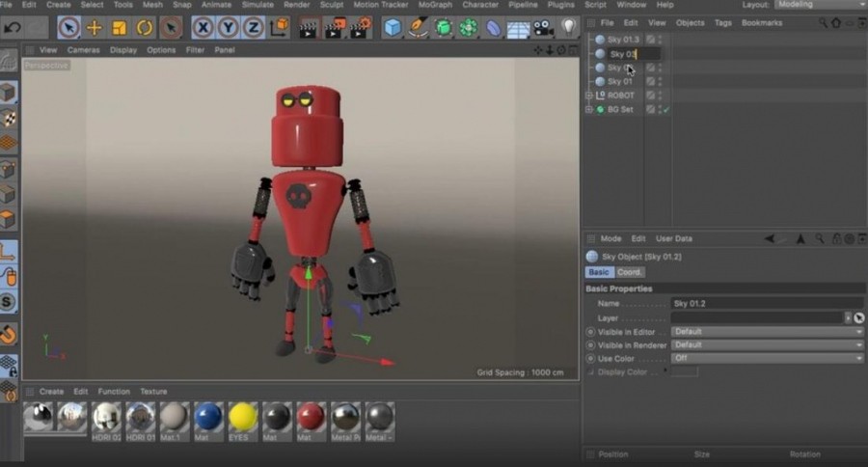Select the spline Pen tool
Viewport: 868px width, 467px height.
click(x=418, y=28)
